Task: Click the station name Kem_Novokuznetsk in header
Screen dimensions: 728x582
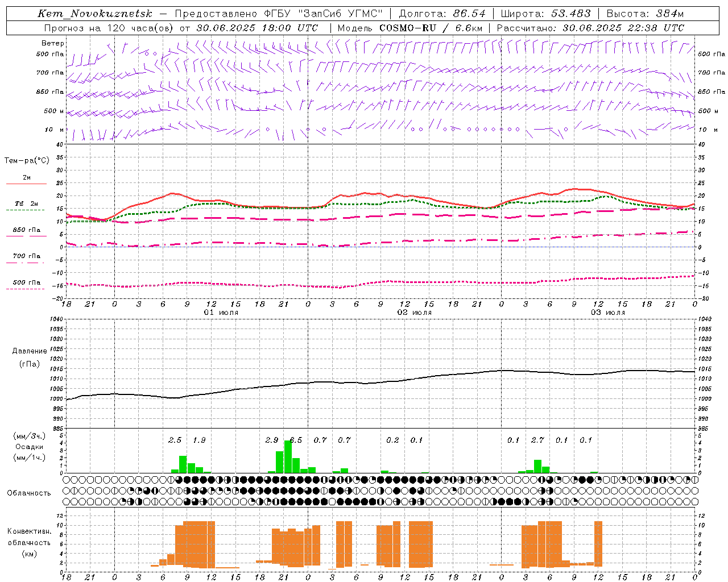Action: pyautogui.click(x=95, y=14)
